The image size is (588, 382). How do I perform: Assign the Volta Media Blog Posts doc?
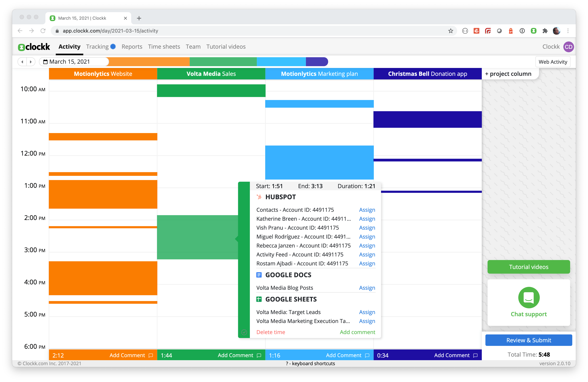click(367, 288)
